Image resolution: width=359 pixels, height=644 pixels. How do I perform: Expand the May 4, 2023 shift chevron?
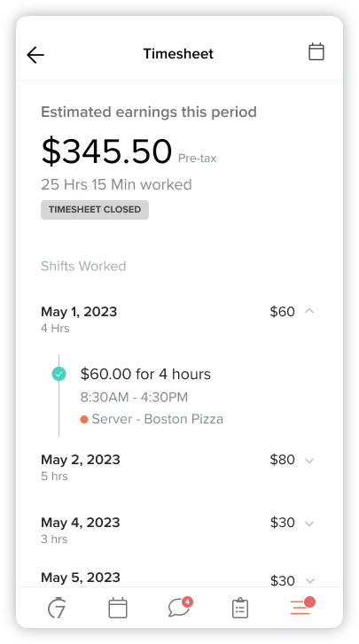pos(309,524)
